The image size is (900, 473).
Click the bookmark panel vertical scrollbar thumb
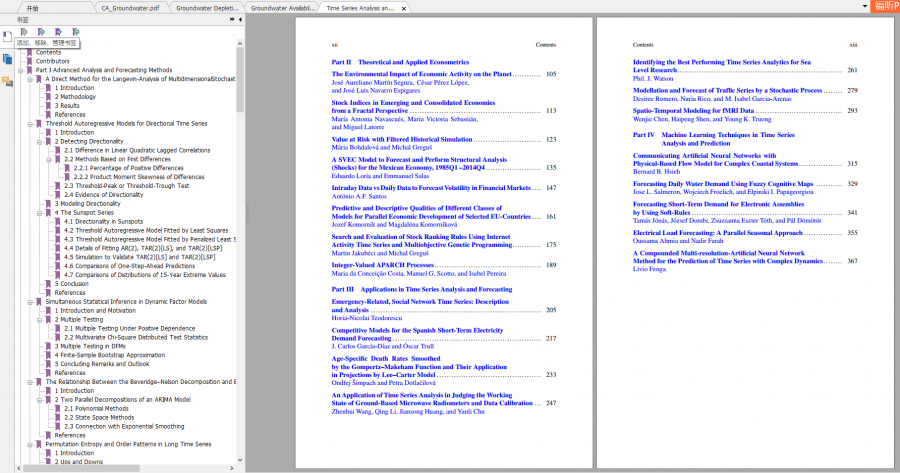click(x=240, y=79)
